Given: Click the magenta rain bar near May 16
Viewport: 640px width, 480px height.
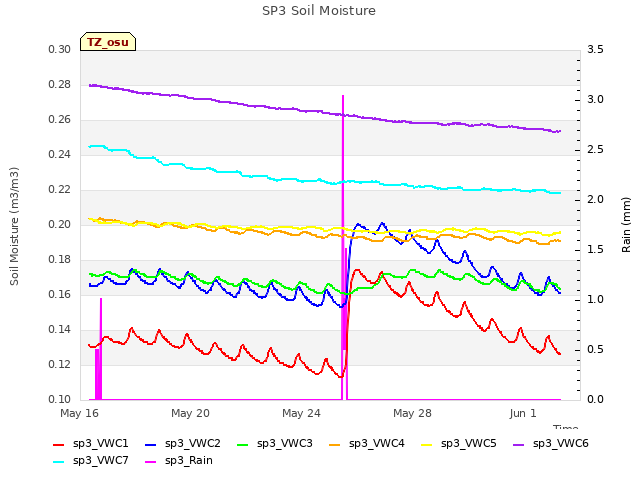Looking at the screenshot, I should [100, 349].
